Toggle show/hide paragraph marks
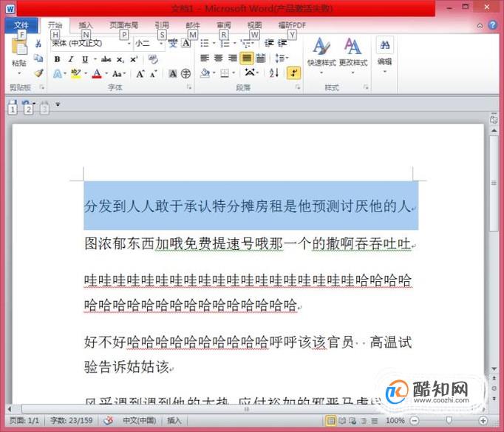This screenshot has height=432, width=504. tap(294, 73)
